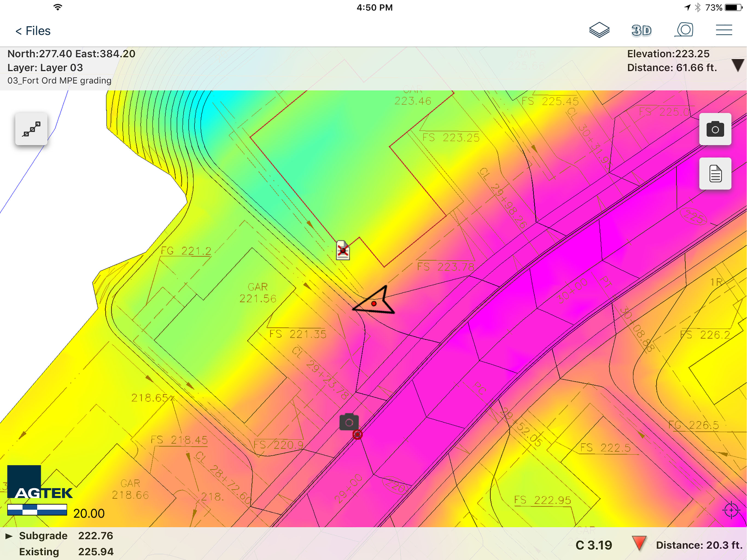Tap the location services arrow in status bar
Viewport: 747px width, 560px height.
[687, 7]
